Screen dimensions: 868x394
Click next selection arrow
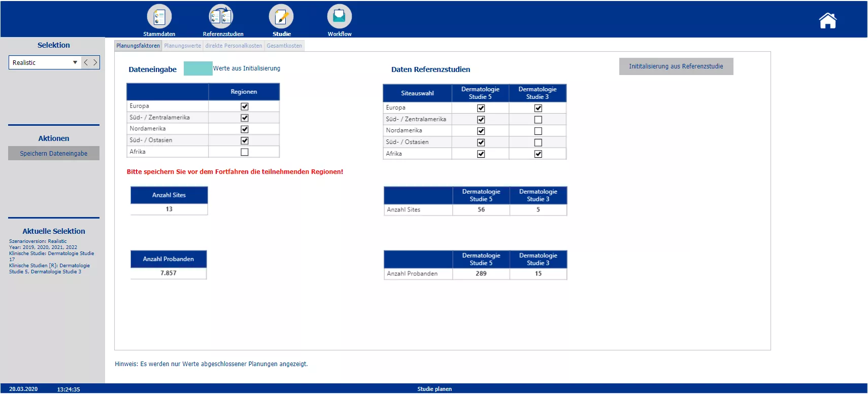click(x=95, y=62)
